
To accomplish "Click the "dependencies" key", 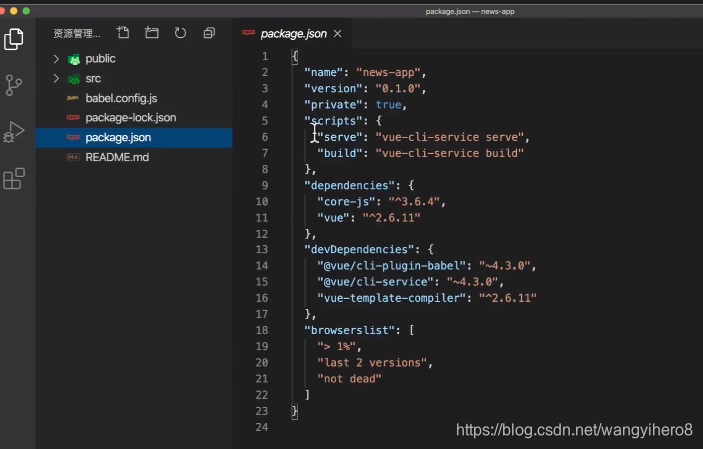I will coord(352,185).
